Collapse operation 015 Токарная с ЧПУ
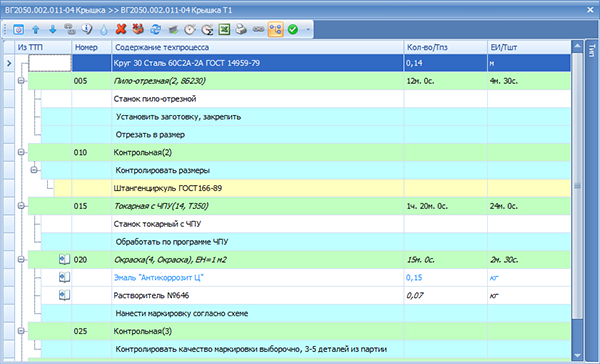This screenshot has width=600, height=364. 21,206
